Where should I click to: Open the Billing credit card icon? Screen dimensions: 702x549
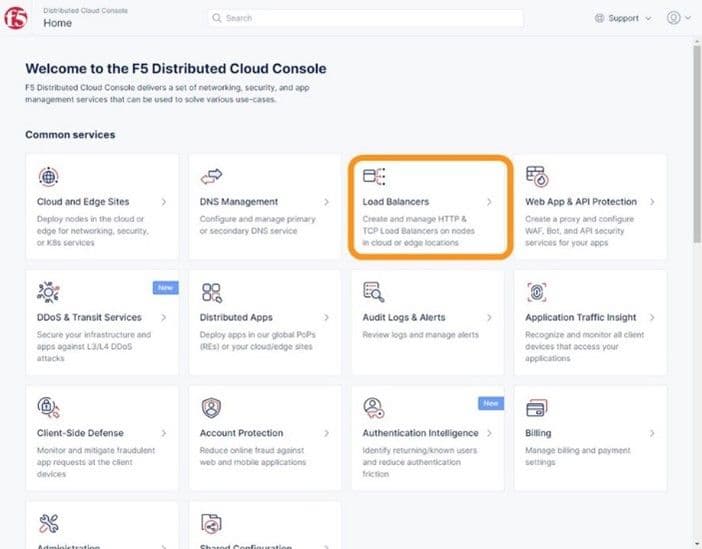coord(537,408)
